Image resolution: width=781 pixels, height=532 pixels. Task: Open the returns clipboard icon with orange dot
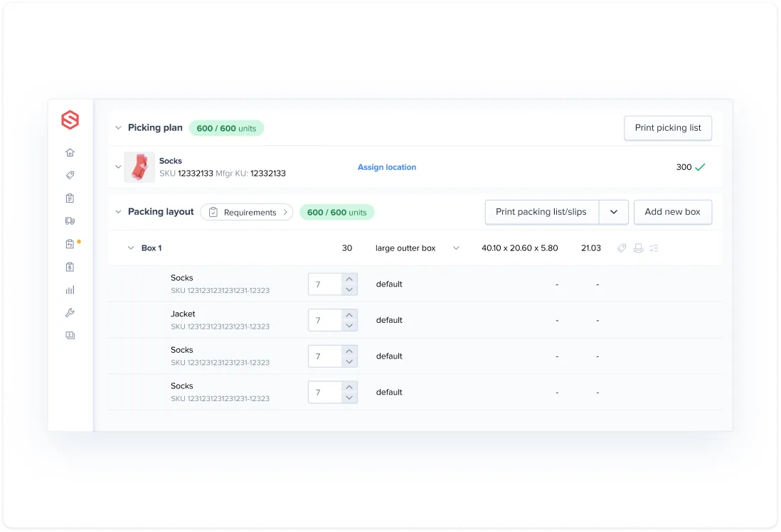(70, 244)
